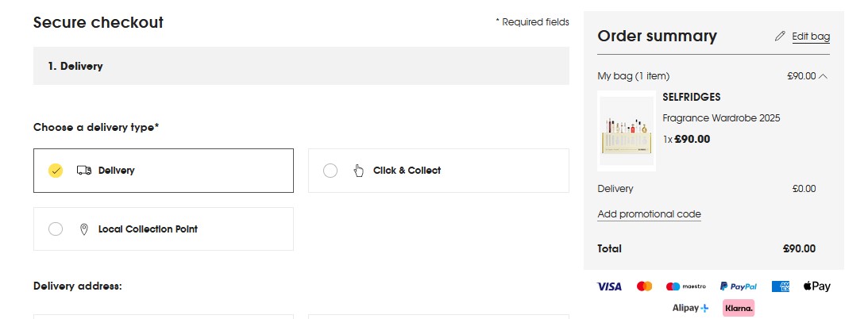The width and height of the screenshot is (868, 319).
Task: Click the PayPal payment logo
Action: tap(738, 286)
